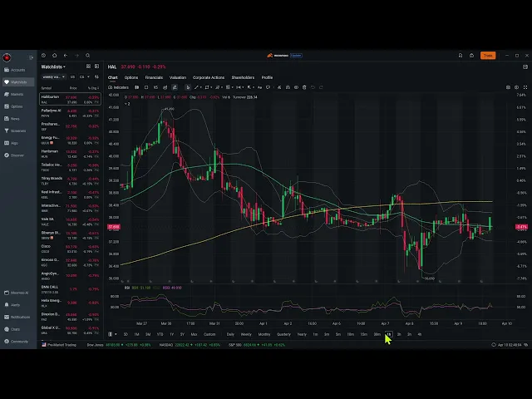Switch to the Corporate Actions tab
This screenshot has width=532, height=399.
click(x=209, y=77)
